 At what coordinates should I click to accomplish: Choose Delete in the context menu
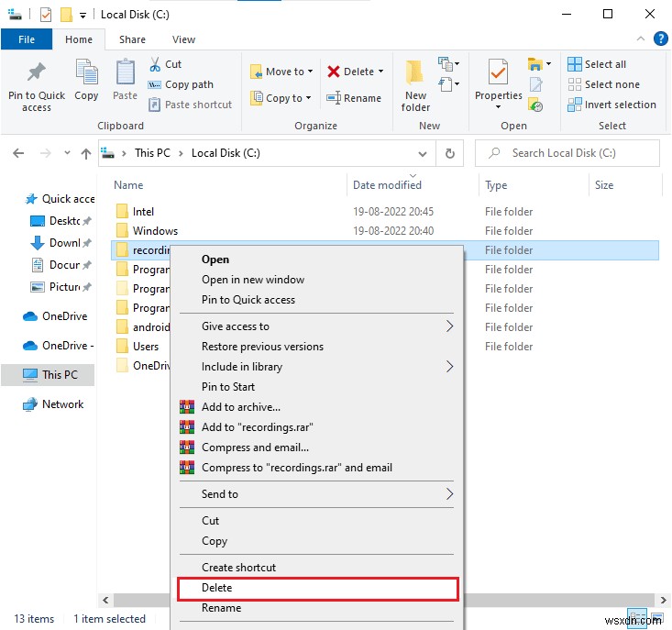[x=317, y=588]
